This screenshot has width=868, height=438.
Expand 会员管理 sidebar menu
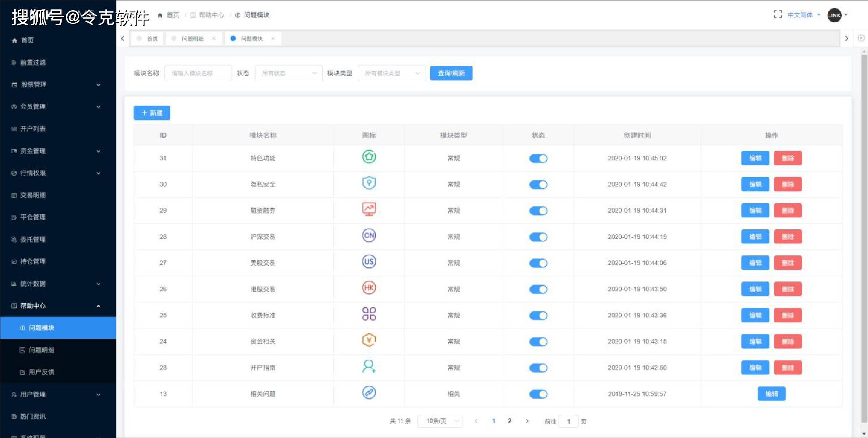[58, 107]
